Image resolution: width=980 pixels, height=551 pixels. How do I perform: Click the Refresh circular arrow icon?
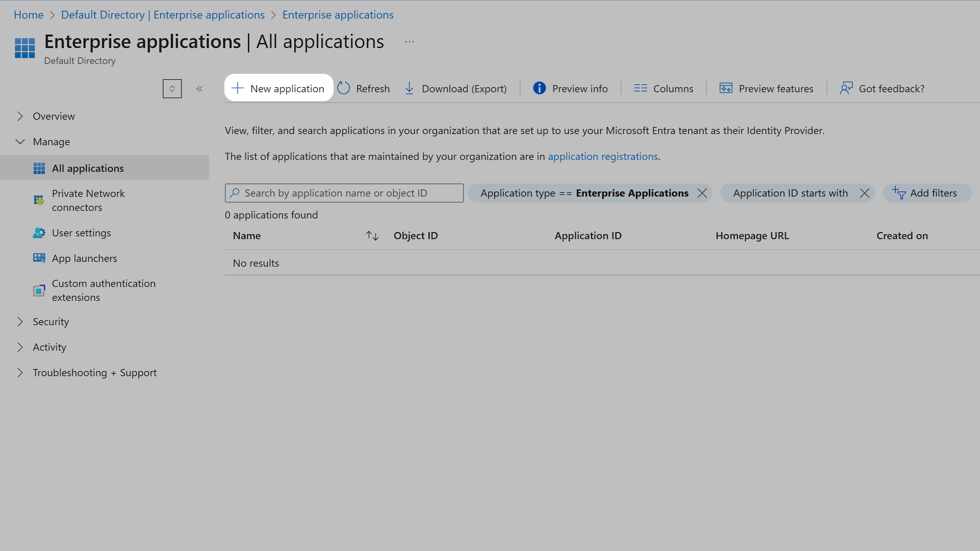point(344,88)
